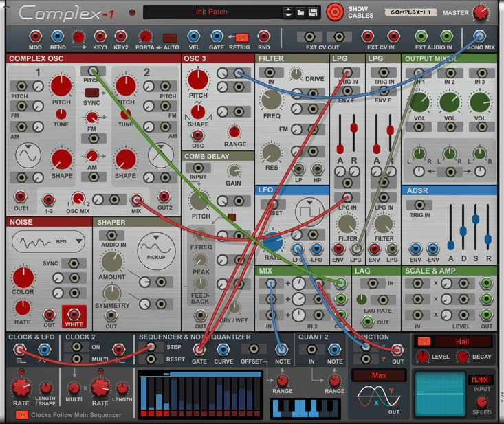Open the LFO waveform selector
This screenshot has height=424, width=504.
point(309,212)
